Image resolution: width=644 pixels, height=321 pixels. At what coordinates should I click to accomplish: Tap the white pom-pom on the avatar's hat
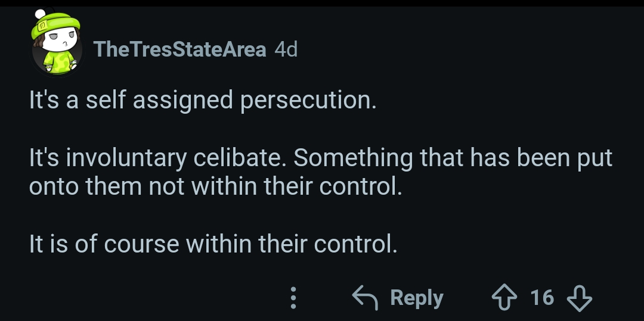(x=41, y=13)
